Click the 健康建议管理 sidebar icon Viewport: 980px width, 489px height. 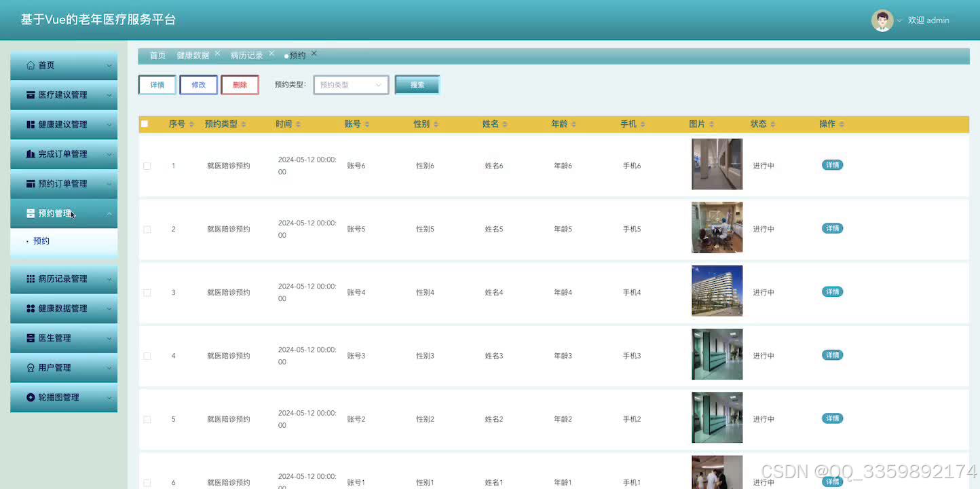[x=31, y=124]
